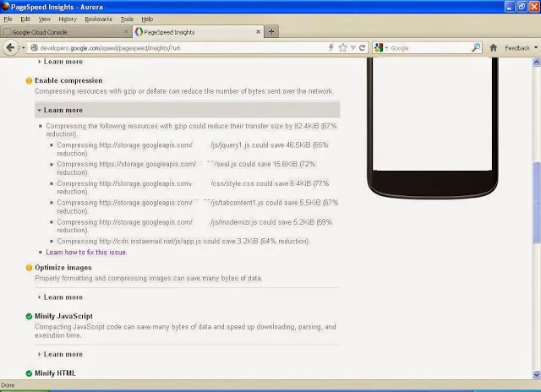Click the Minify JavaScript heading
541x392 pixels.
tap(64, 316)
